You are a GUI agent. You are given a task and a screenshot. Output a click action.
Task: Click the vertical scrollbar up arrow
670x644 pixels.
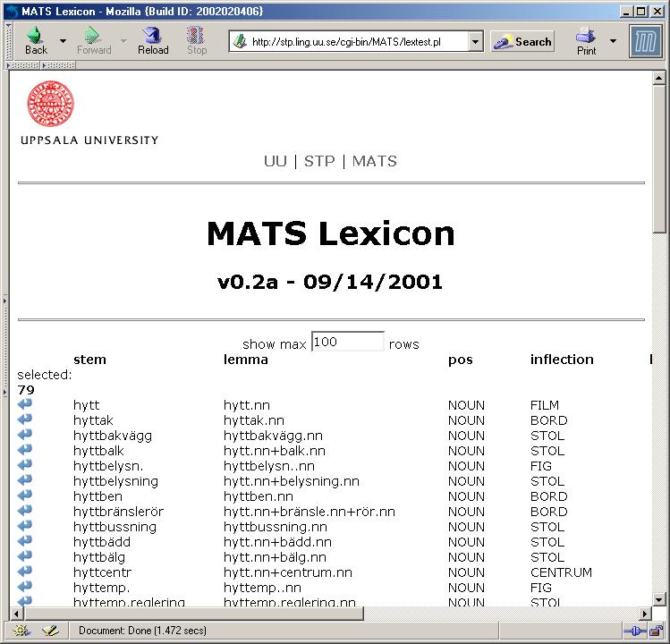coord(658,78)
